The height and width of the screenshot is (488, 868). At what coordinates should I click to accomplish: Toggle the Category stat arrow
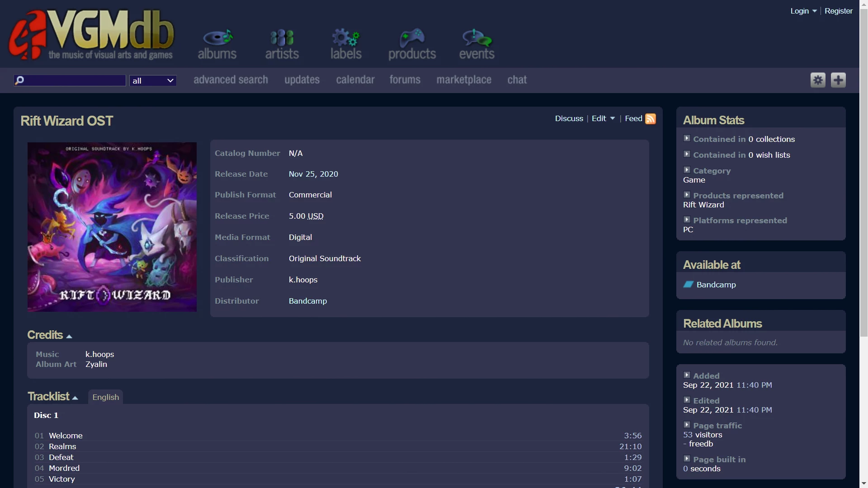tap(687, 170)
